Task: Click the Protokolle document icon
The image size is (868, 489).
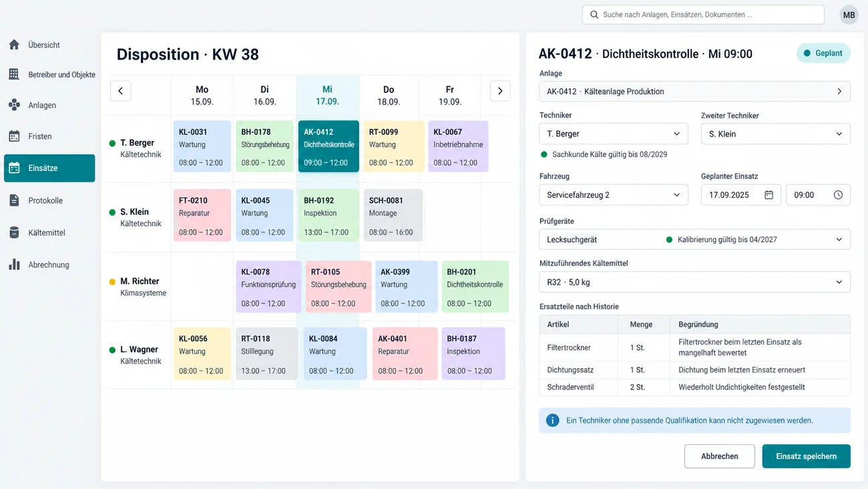Action: (14, 200)
